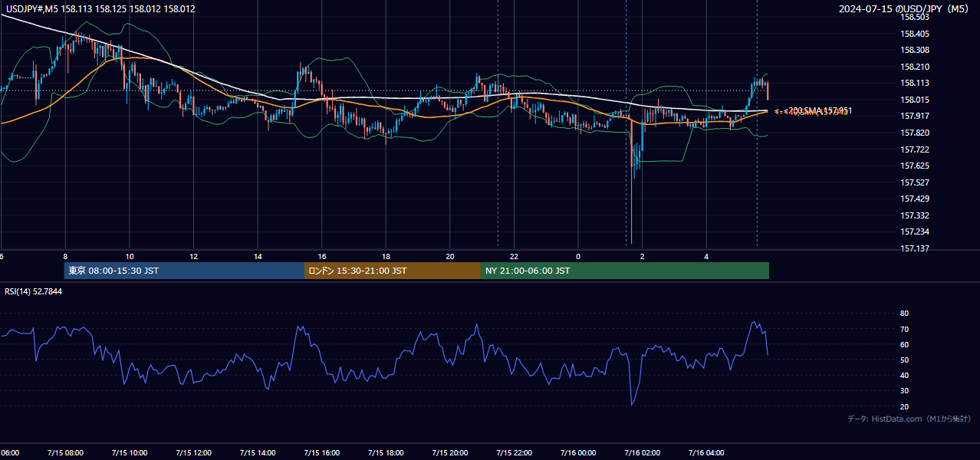
Task: Click price scale value 157.137
Action: click(x=916, y=248)
